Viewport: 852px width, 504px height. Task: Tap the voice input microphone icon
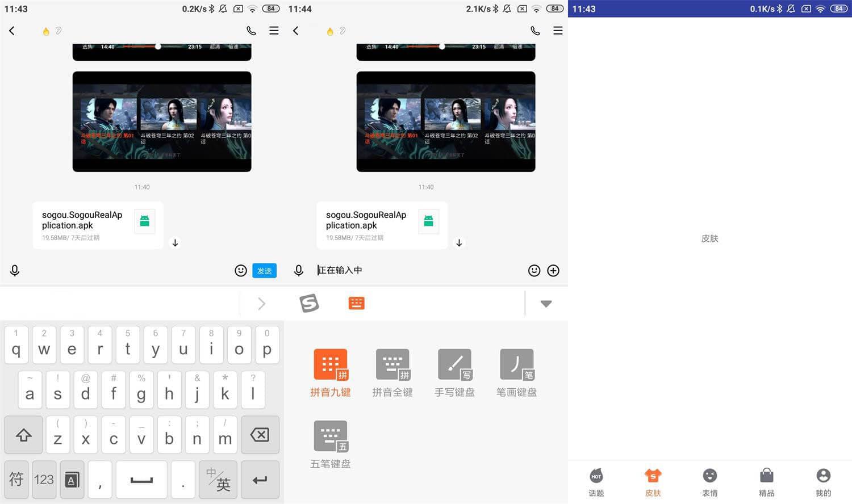click(x=15, y=271)
